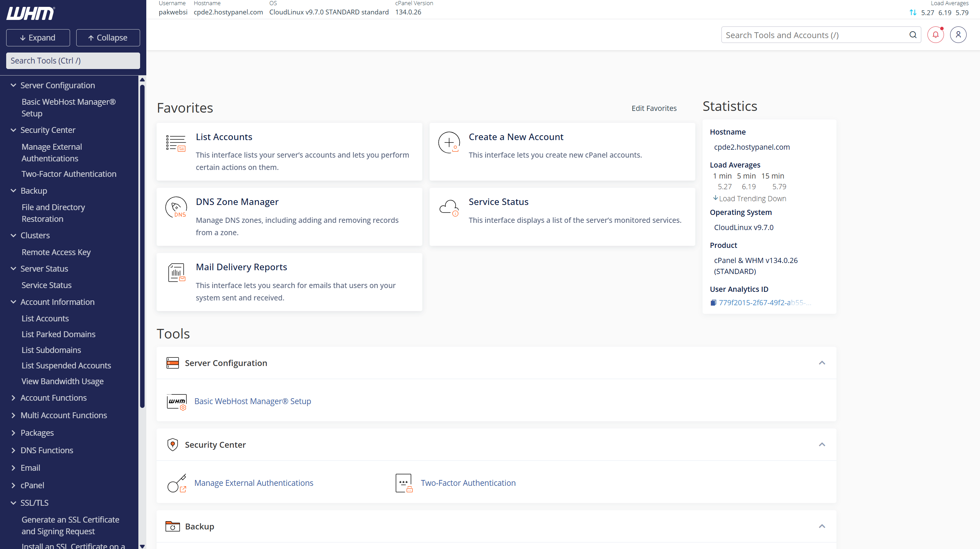Open the Mail Delivery Reports card title
The width and height of the screenshot is (980, 549).
[x=241, y=267]
